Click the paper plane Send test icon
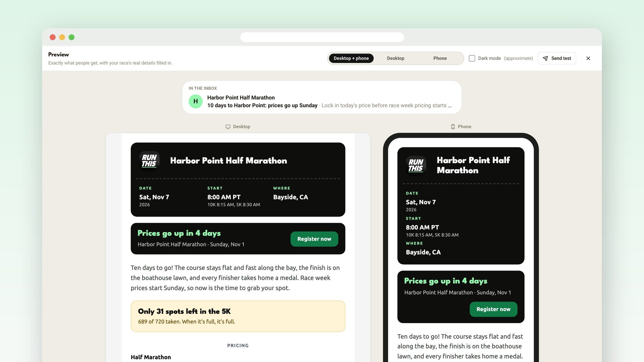 545,58
